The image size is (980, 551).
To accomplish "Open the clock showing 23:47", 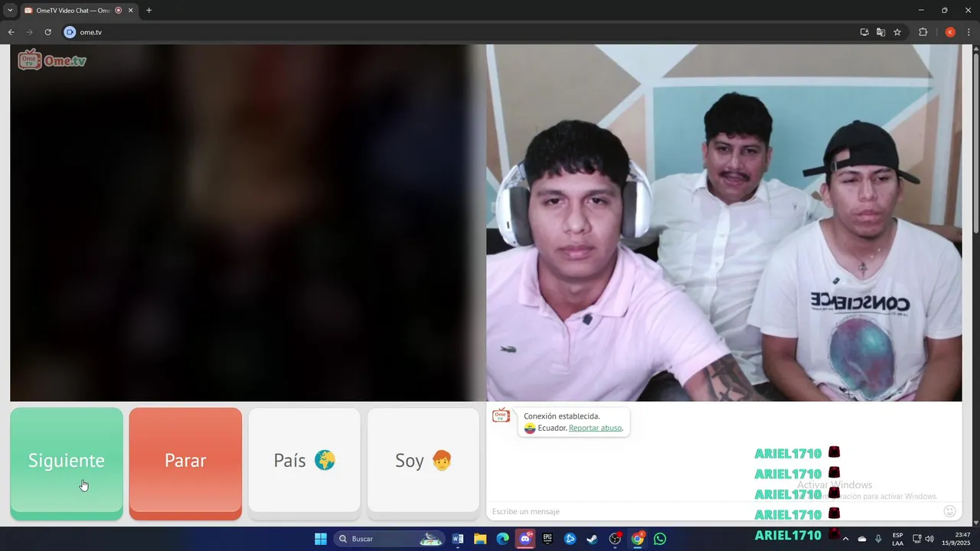I will coord(956,539).
